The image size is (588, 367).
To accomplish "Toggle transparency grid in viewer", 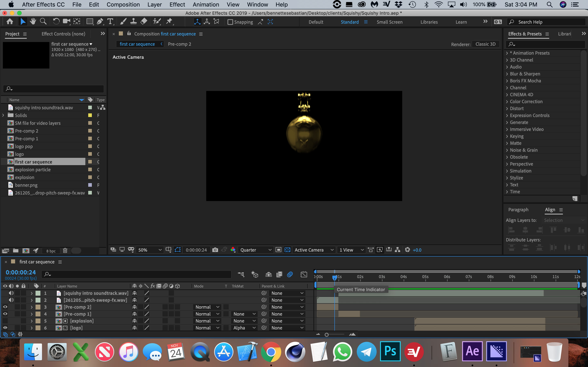I will point(287,250).
